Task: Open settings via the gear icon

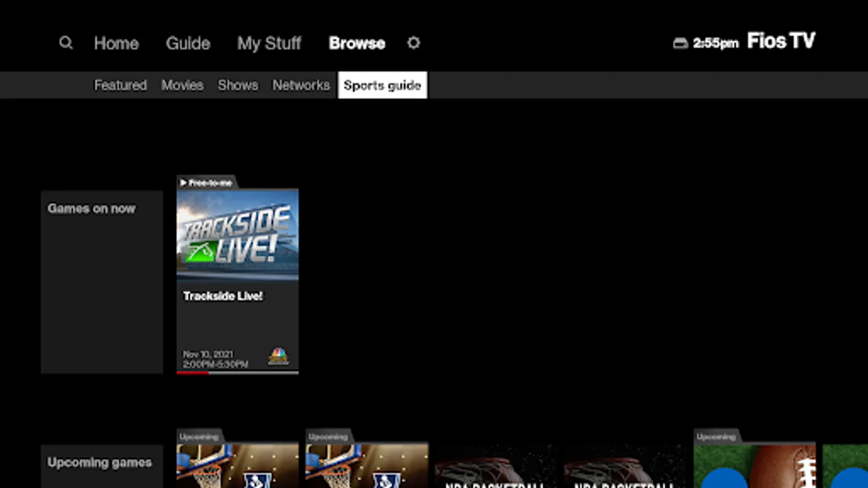Action: coord(413,43)
